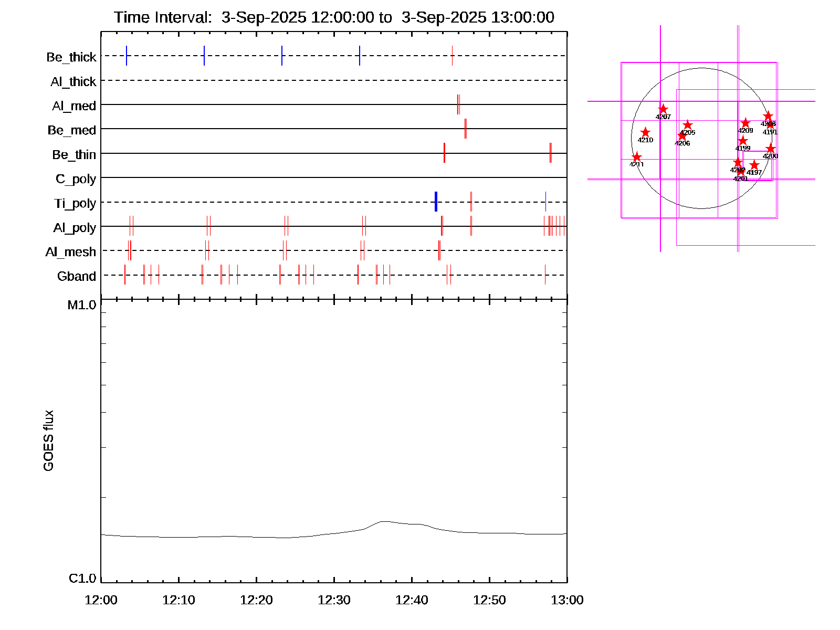Click the first blue Be_thick marker
The width and height of the screenshot is (840, 630).
pyautogui.click(x=127, y=56)
